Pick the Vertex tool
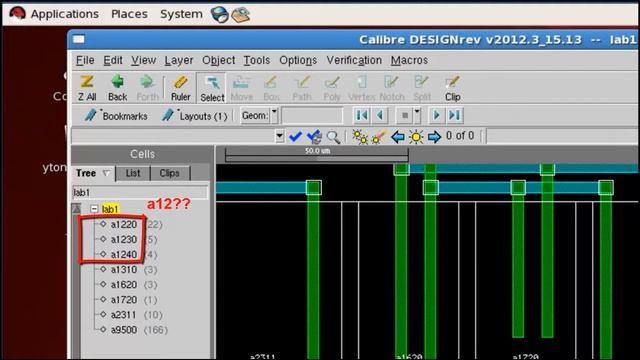640x360 pixels. [361, 88]
